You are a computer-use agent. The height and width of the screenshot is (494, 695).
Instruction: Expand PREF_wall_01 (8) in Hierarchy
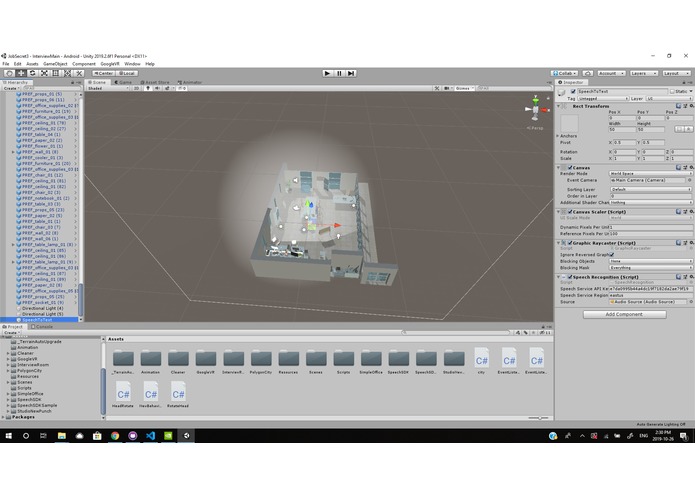tap(13, 152)
